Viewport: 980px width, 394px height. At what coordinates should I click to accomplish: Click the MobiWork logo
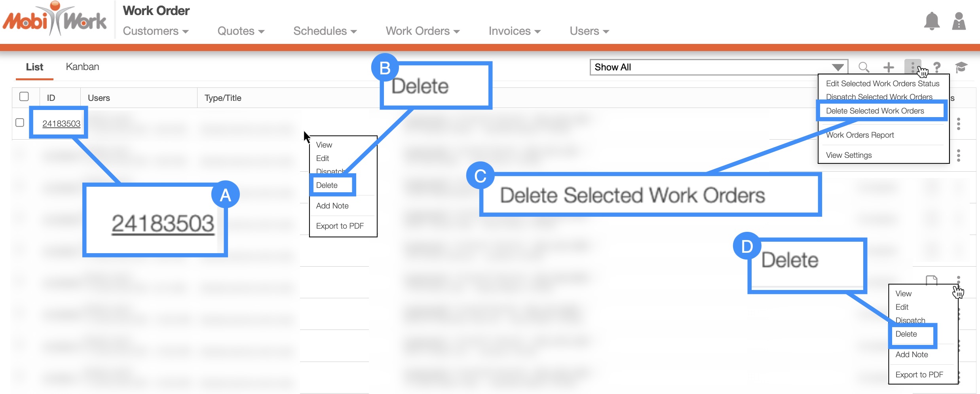pos(55,20)
